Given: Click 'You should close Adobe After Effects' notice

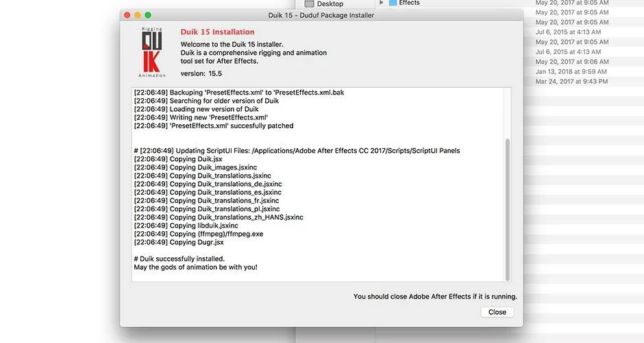Looking at the screenshot, I should 435,296.
